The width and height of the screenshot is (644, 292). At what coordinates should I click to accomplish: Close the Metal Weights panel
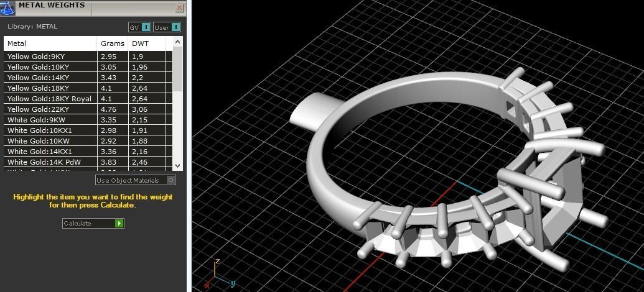(x=179, y=8)
